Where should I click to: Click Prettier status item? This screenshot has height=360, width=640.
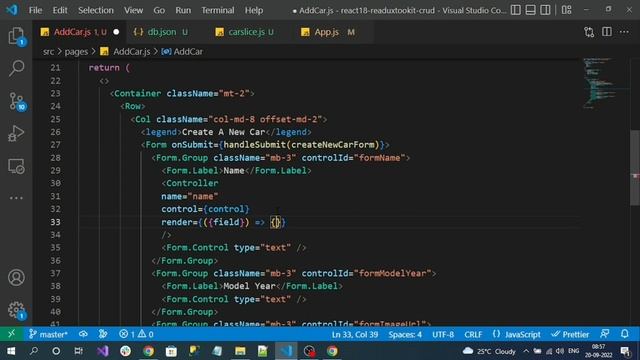[x=570, y=334]
